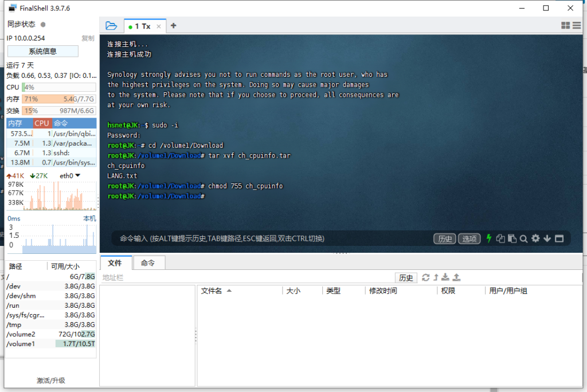The image size is (587, 392).
Task: Click the upload speed 41K indicator
Action: (15, 175)
